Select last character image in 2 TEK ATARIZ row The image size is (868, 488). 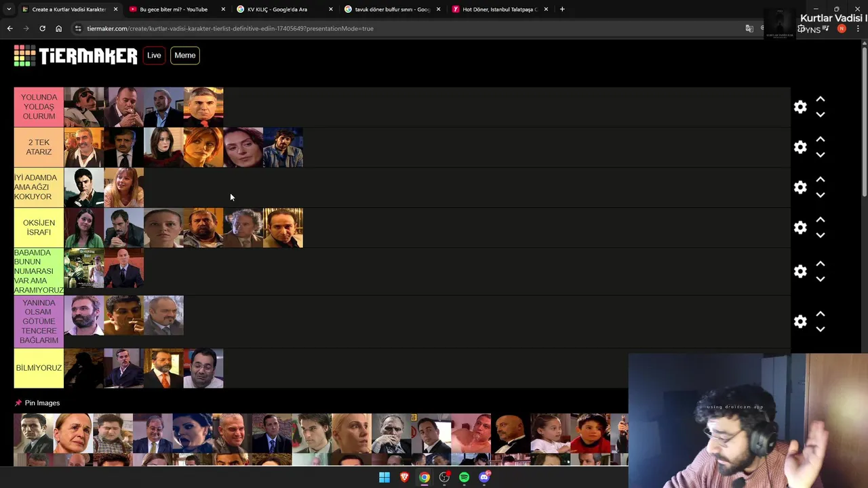pos(283,147)
